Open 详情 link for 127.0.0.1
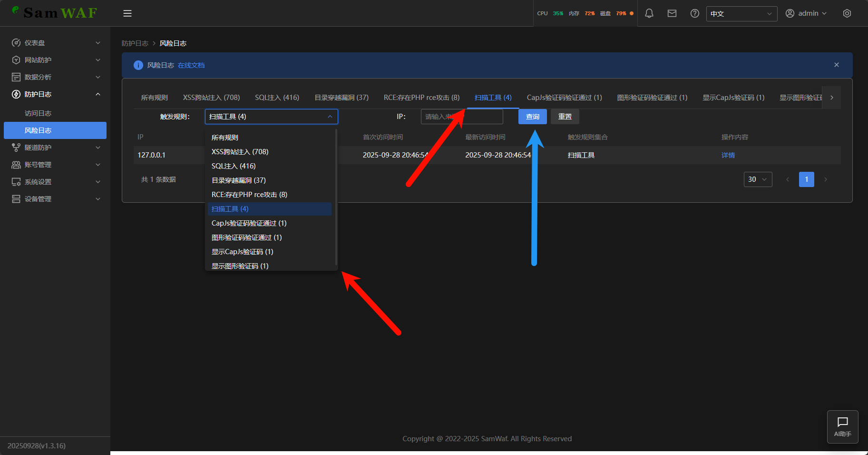The height and width of the screenshot is (455, 868). click(728, 155)
